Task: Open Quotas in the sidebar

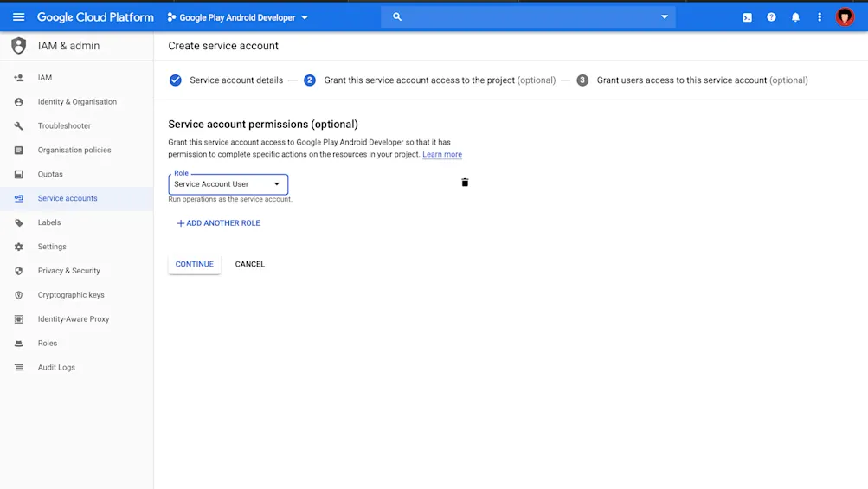Action: [76, 174]
